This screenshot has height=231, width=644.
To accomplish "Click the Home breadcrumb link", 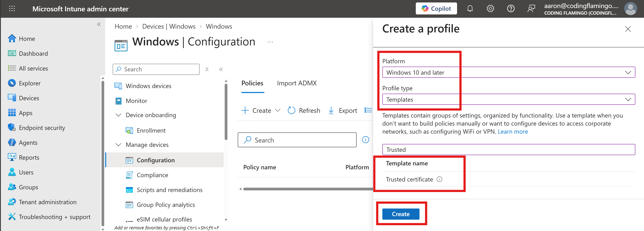I will [x=123, y=26].
